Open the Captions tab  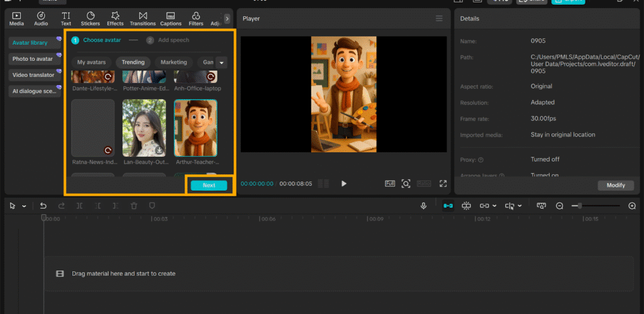[x=171, y=19]
